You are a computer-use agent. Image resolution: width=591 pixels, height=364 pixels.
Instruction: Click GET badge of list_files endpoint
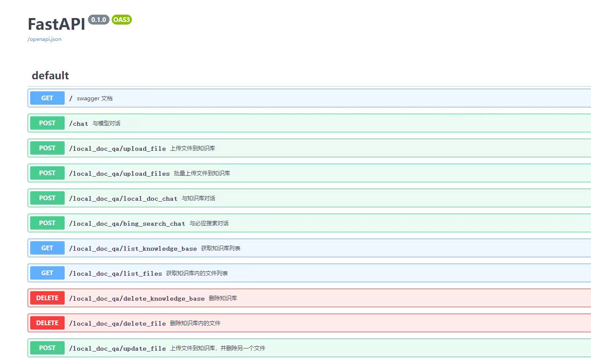(x=47, y=273)
